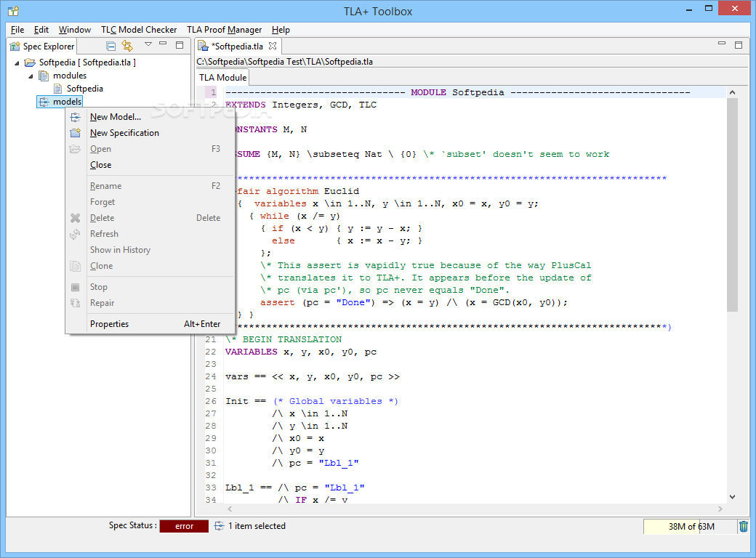Viewport: 756px width, 558px height.
Task: Click the 38M of 63M heap status
Action: tap(691, 527)
